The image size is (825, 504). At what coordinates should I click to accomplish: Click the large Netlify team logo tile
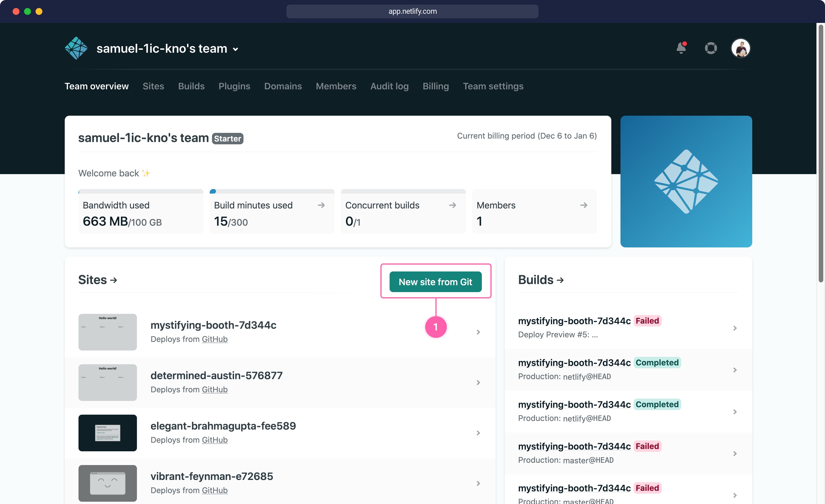(x=686, y=181)
